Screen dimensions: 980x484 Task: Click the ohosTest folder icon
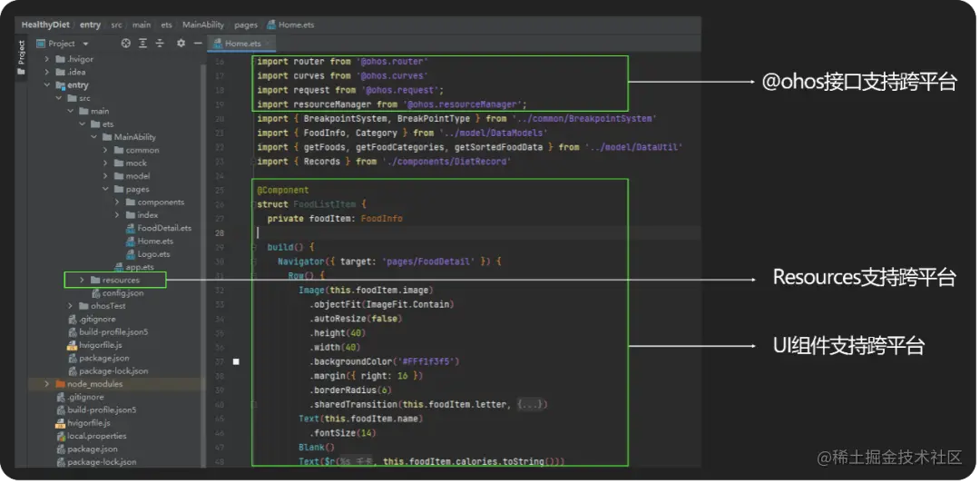click(x=83, y=306)
